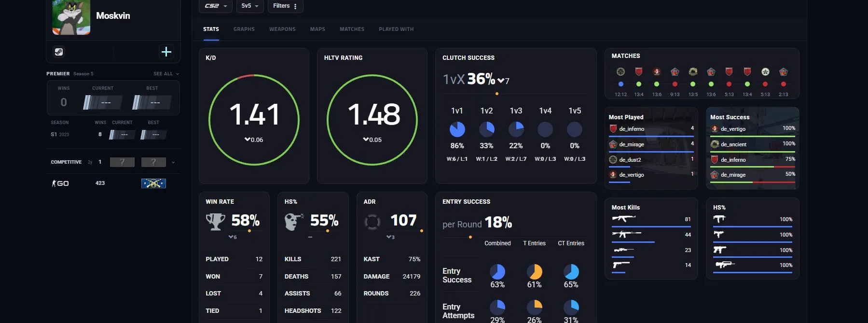Click the CS:GO logo icon in the sidebar
This screenshot has height=323, width=868.
60,183
